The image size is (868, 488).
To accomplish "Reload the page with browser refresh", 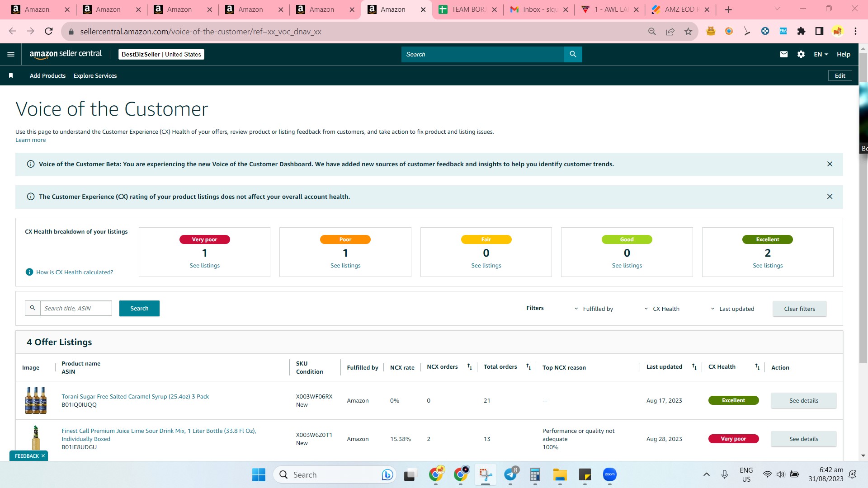I will click(x=49, y=31).
